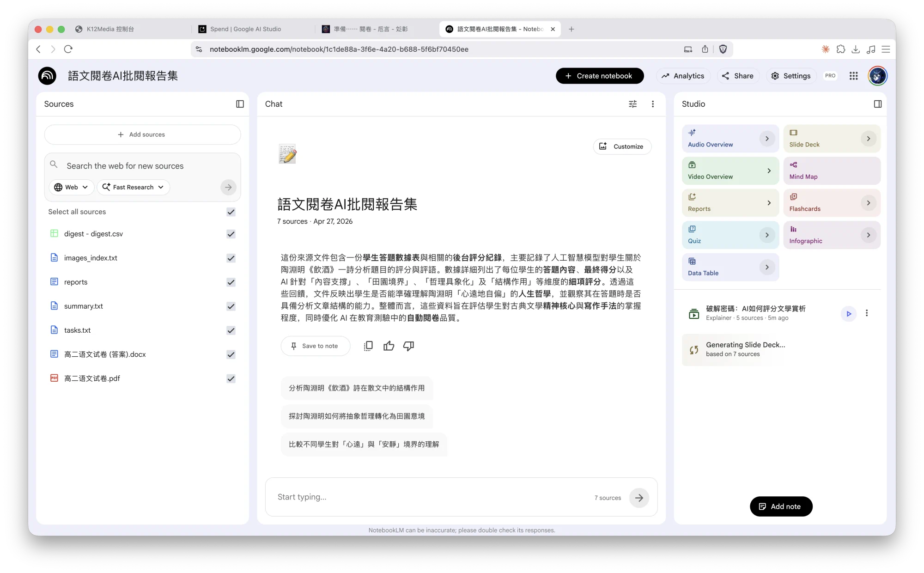Toggle the Select all sources checkbox
This screenshot has width=924, height=573.
pos(231,212)
